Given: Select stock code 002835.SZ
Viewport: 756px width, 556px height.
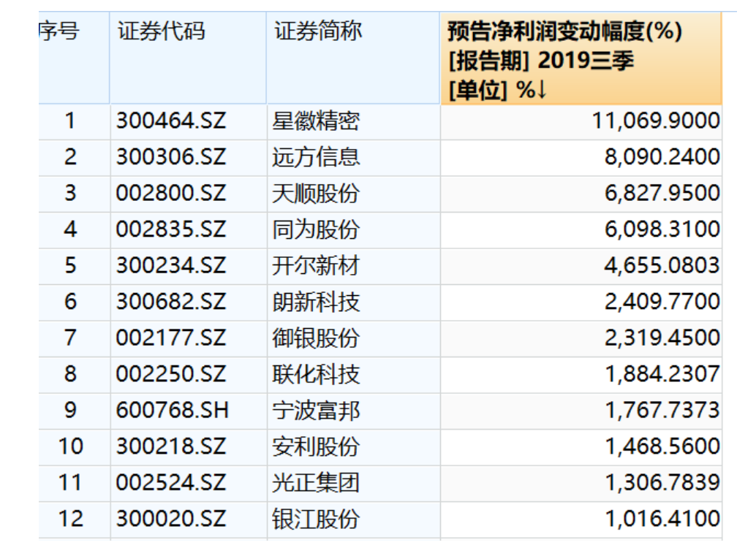Looking at the screenshot, I should 171,229.
